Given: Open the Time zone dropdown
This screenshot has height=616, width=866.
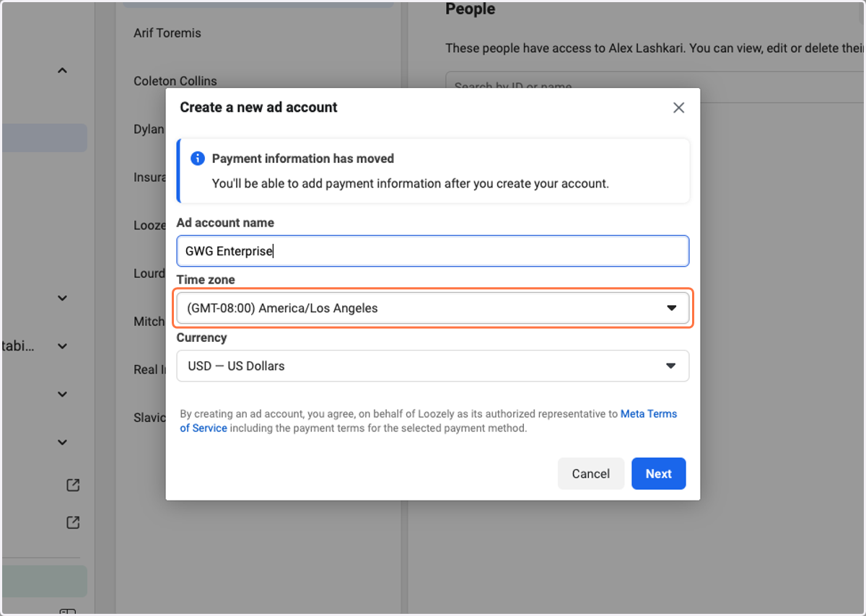Looking at the screenshot, I should coord(433,308).
